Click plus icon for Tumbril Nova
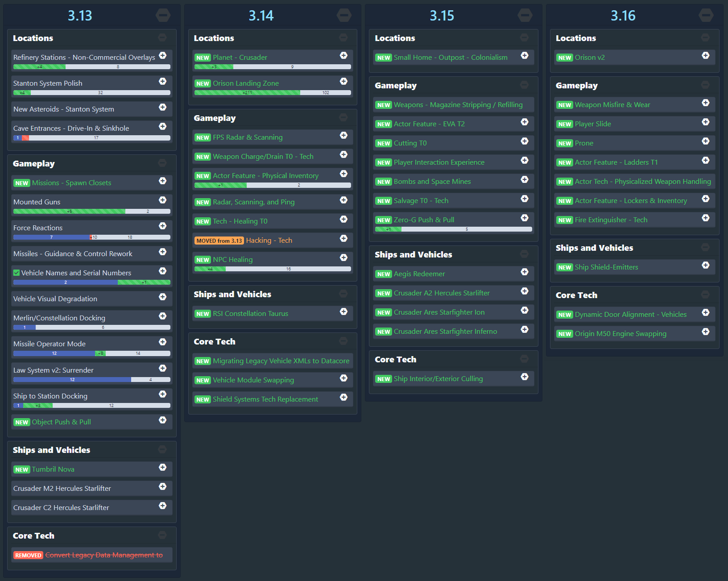 point(162,467)
